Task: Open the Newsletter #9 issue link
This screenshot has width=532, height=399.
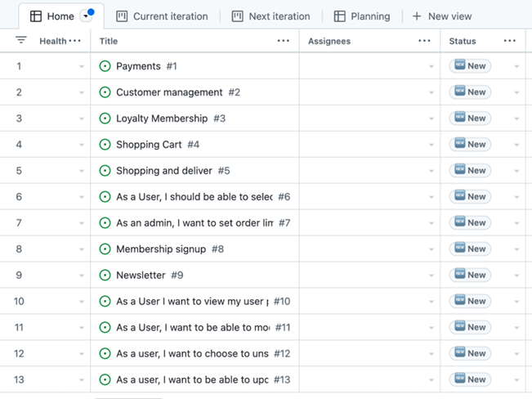Action: click(x=150, y=275)
